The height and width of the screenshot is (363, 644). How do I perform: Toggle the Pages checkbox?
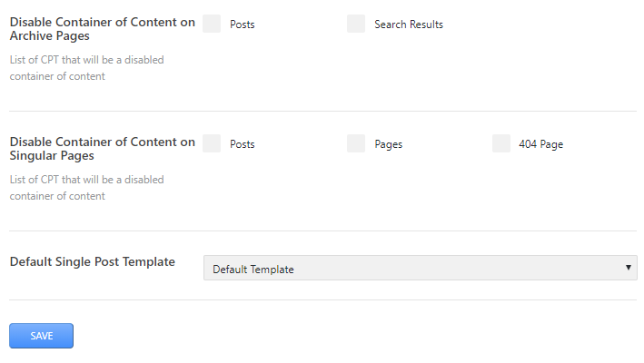coord(356,143)
